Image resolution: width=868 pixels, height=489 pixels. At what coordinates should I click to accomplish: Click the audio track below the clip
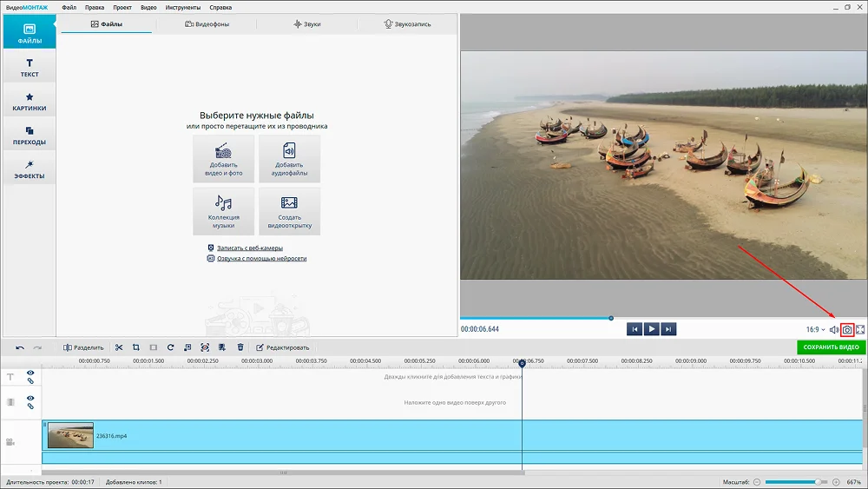click(x=452, y=458)
